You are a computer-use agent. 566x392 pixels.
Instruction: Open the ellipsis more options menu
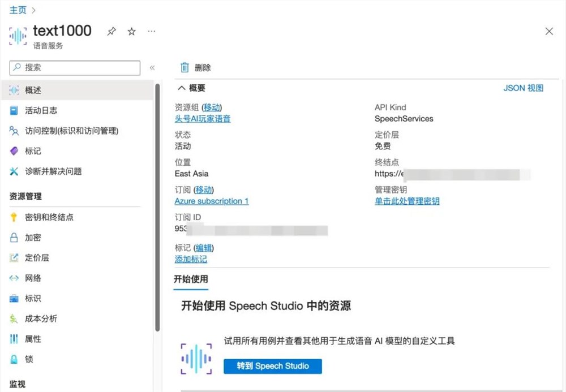[x=151, y=32]
